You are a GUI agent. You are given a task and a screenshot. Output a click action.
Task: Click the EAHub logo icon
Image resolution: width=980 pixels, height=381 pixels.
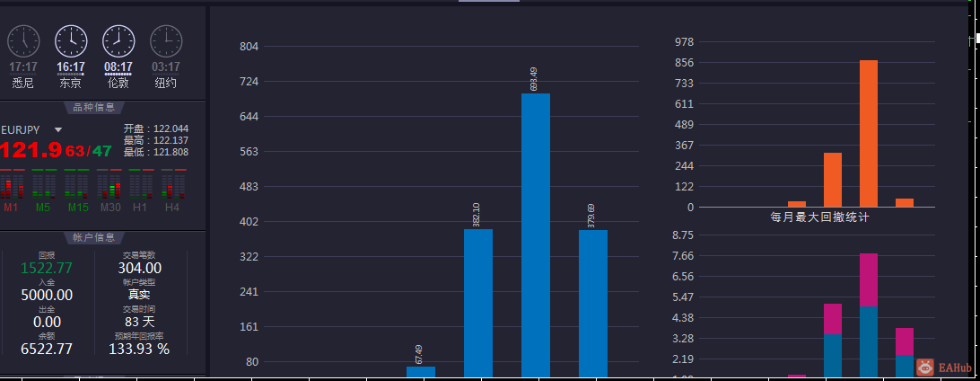(925, 368)
